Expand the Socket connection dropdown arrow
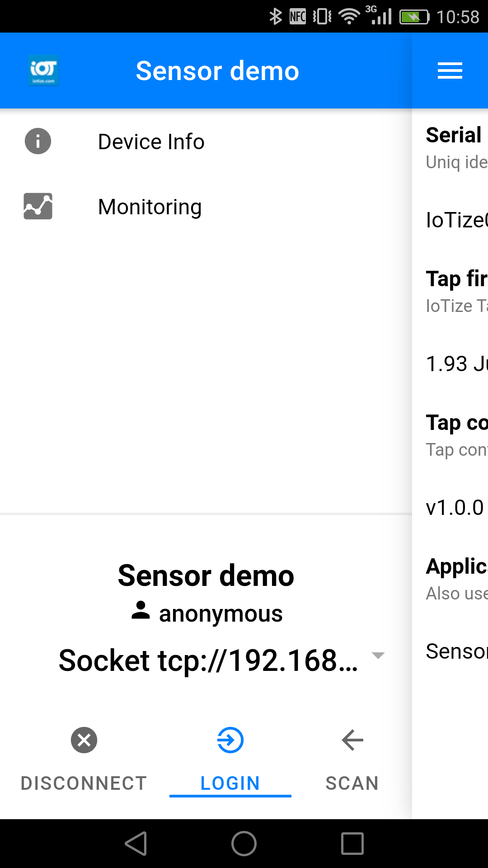This screenshot has height=868, width=488. click(x=378, y=655)
